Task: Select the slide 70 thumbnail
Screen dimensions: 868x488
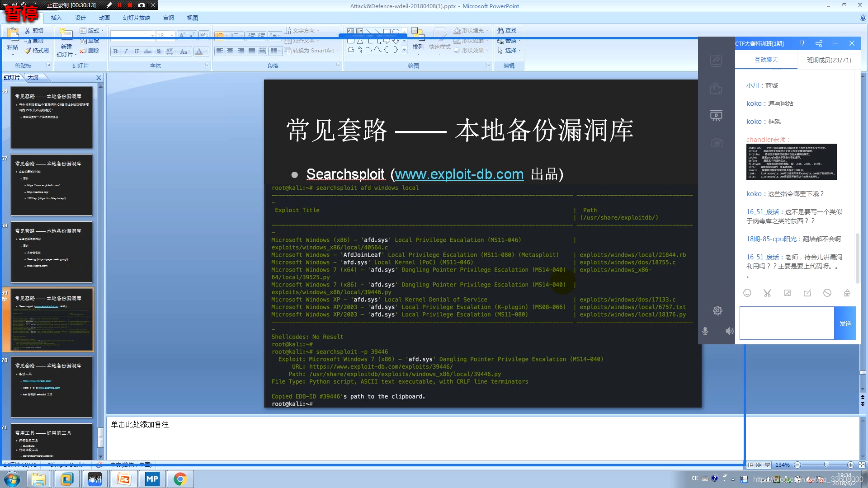Action: click(52, 386)
